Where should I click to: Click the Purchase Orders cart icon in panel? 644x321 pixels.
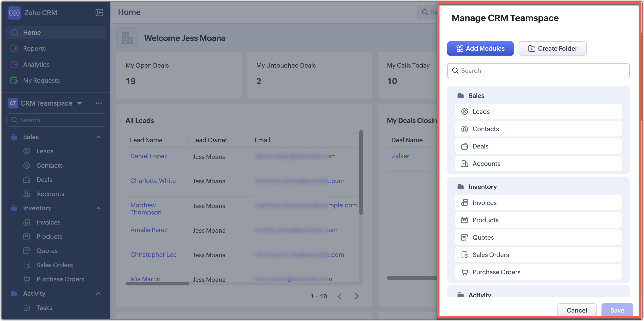click(464, 272)
